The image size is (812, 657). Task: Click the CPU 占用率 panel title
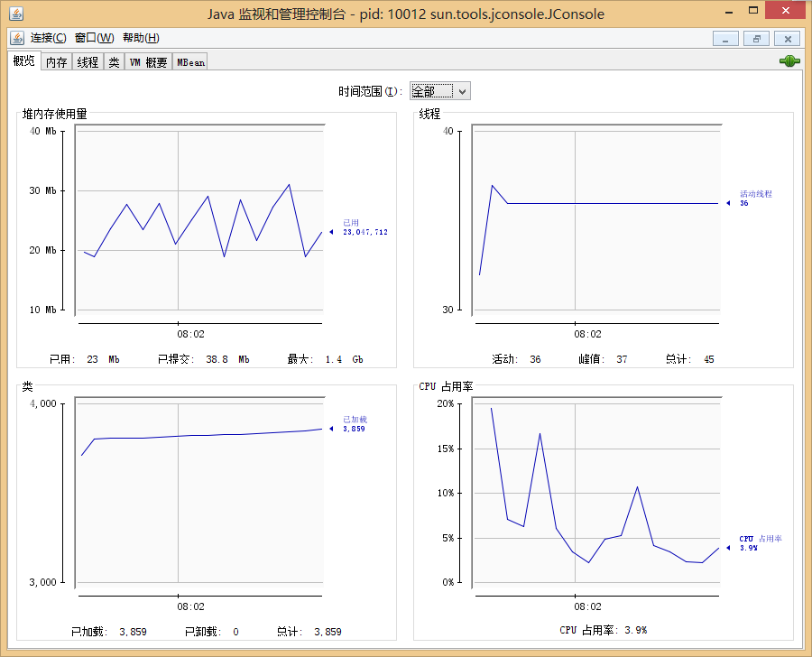[446, 386]
